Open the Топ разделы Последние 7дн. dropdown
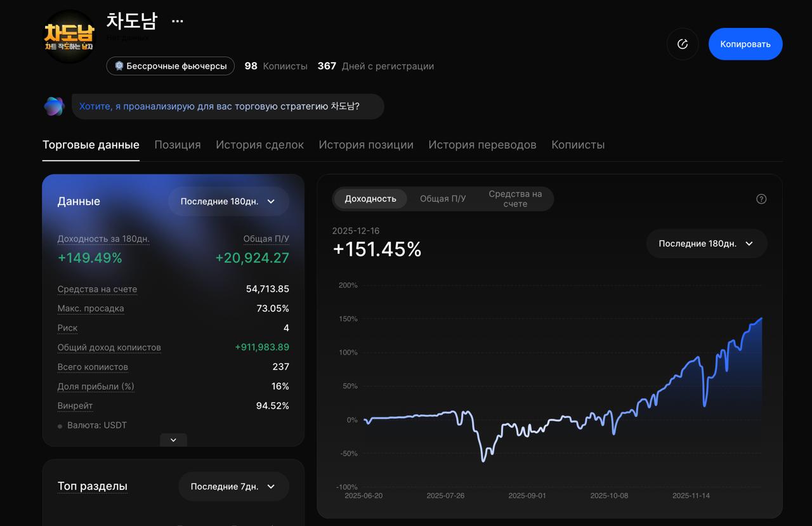The width and height of the screenshot is (812, 526). (x=233, y=487)
